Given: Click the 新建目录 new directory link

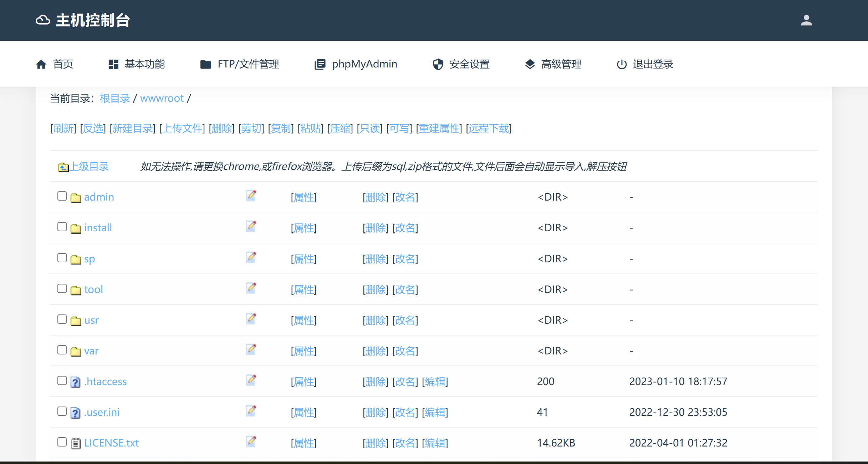Looking at the screenshot, I should pyautogui.click(x=133, y=128).
